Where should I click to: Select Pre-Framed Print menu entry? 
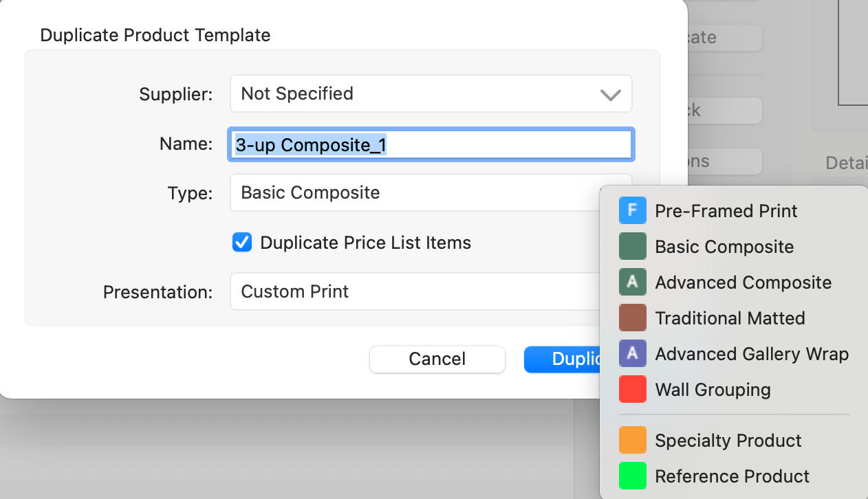726,211
